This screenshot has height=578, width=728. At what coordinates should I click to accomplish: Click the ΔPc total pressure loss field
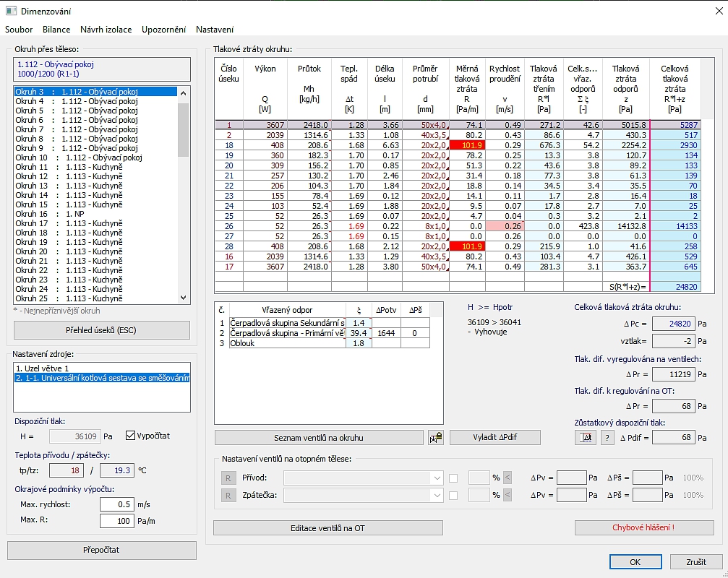[x=673, y=324]
